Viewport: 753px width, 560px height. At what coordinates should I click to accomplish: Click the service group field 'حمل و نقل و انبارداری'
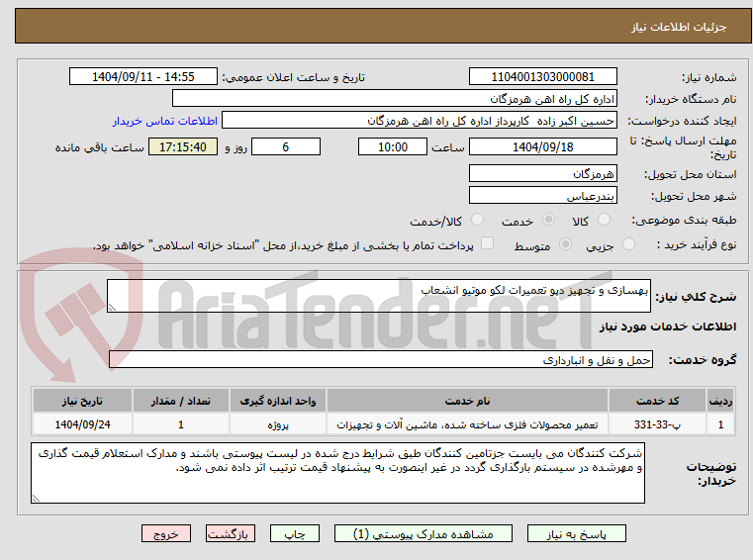(x=381, y=359)
